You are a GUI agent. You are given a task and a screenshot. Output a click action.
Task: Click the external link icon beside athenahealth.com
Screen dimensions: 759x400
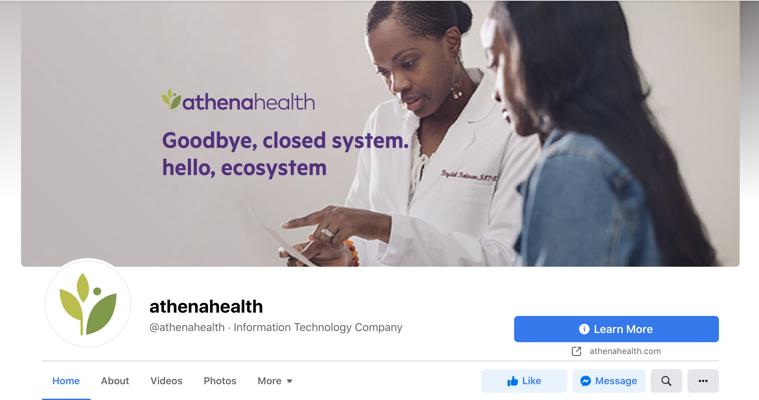point(576,352)
